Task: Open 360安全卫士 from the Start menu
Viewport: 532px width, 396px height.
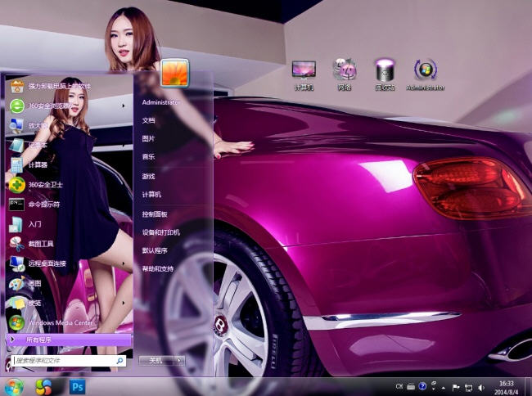Action: pyautogui.click(x=44, y=185)
